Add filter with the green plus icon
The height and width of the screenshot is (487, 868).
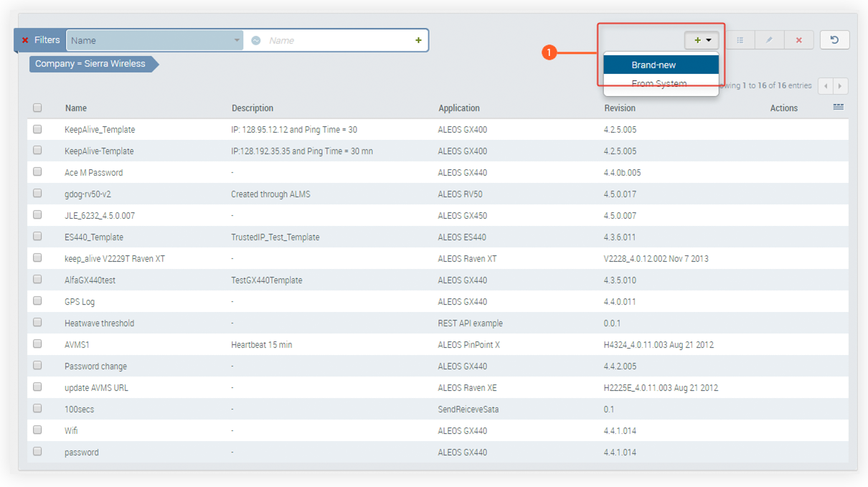pos(418,40)
